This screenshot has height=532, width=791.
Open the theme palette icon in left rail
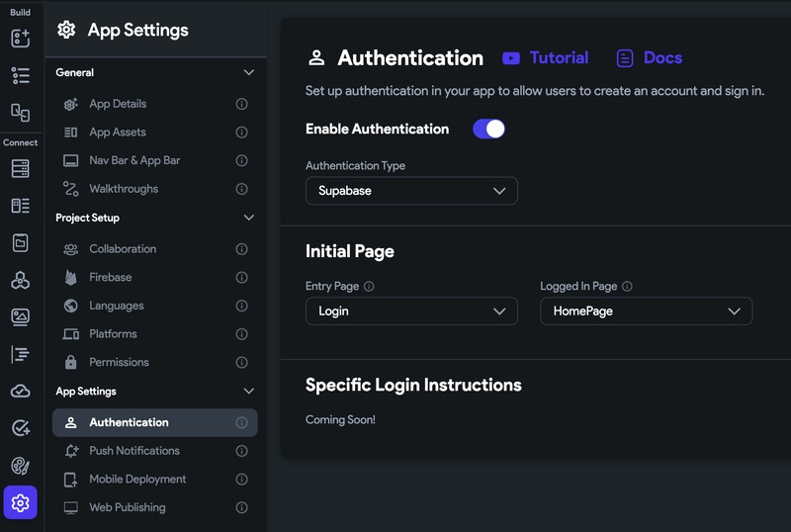tap(20, 466)
